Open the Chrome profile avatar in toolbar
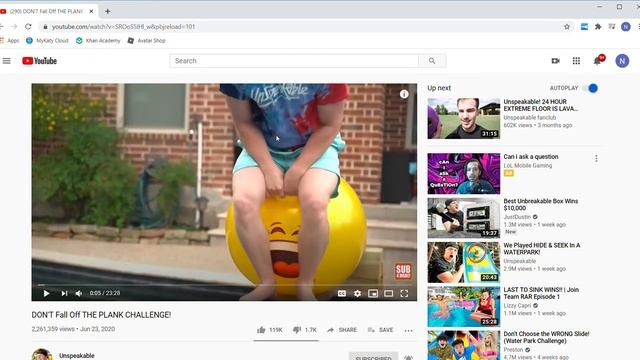 tap(626, 27)
